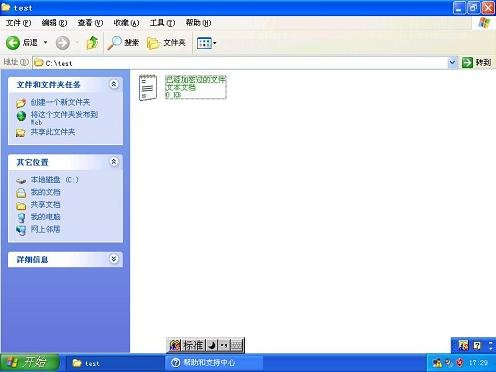Screen dimensions: 496x372
Task: Click Make a new folder link
Action: (60, 102)
